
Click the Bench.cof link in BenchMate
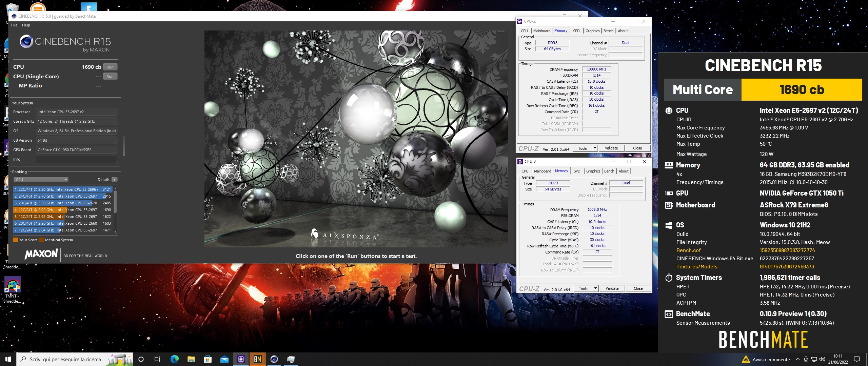pyautogui.click(x=688, y=250)
